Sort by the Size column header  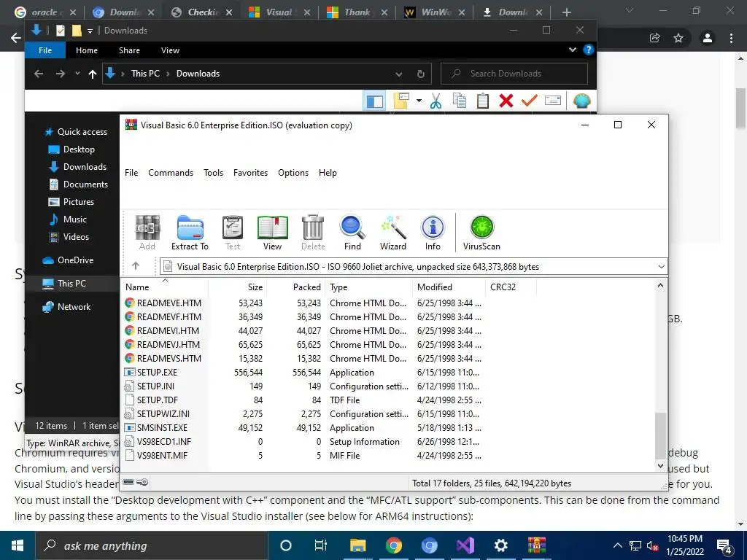[237, 287]
